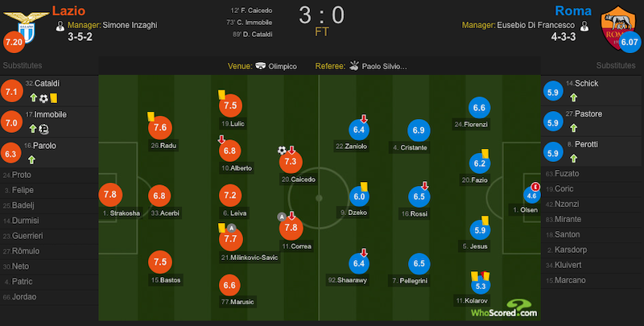
Task: Click the WhoScored.com logo
Action: click(x=504, y=308)
